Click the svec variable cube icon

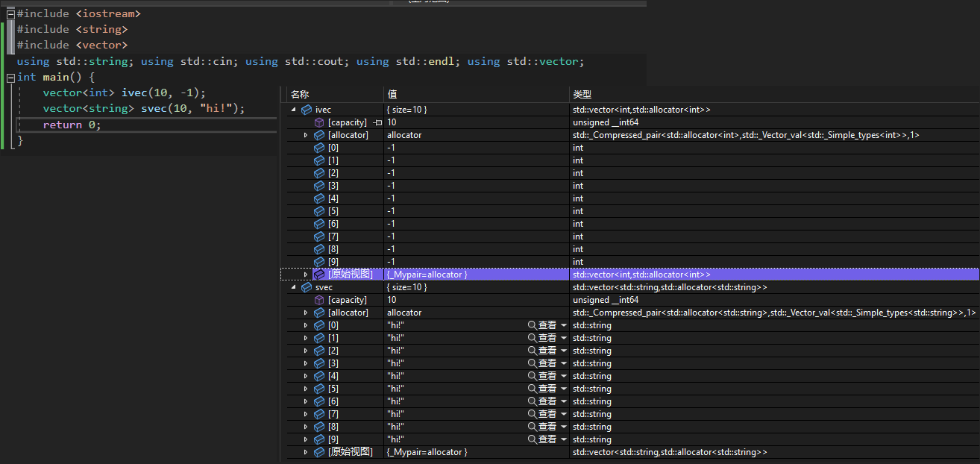click(x=307, y=287)
